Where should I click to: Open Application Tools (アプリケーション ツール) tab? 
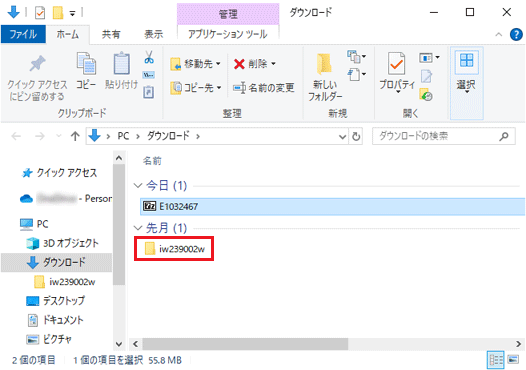(x=228, y=34)
